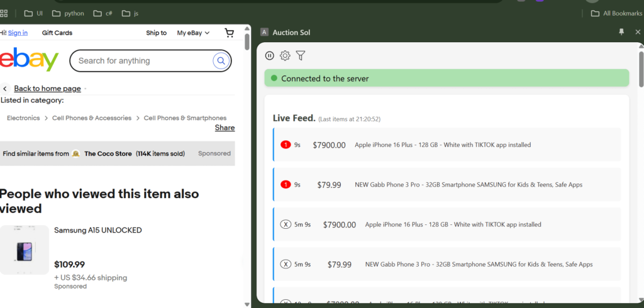The height and width of the screenshot is (308, 644).
Task: Open The Coco Store seller link
Action: (x=108, y=153)
